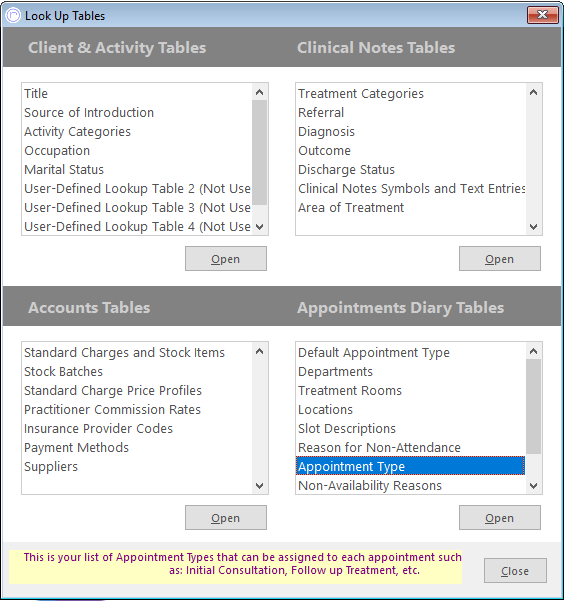
Task: Pick Payment Methods in Accounts Tables
Action: pos(76,447)
